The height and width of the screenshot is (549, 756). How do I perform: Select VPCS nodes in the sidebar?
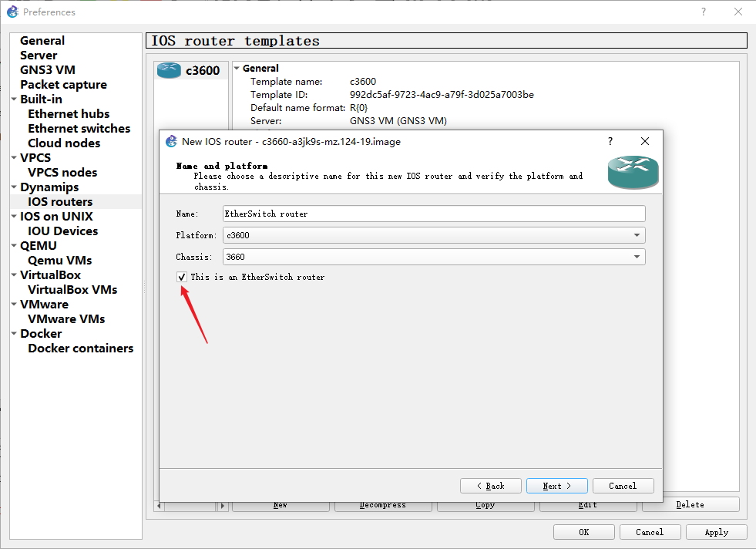(62, 172)
